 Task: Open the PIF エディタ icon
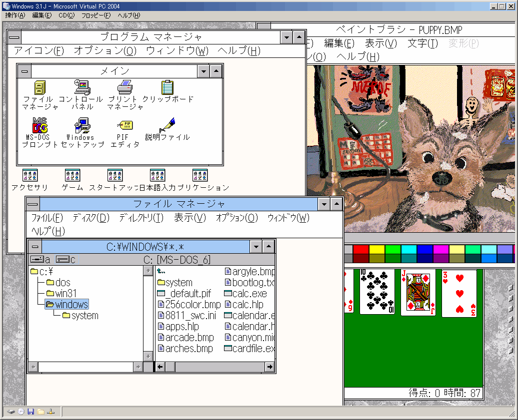point(124,125)
